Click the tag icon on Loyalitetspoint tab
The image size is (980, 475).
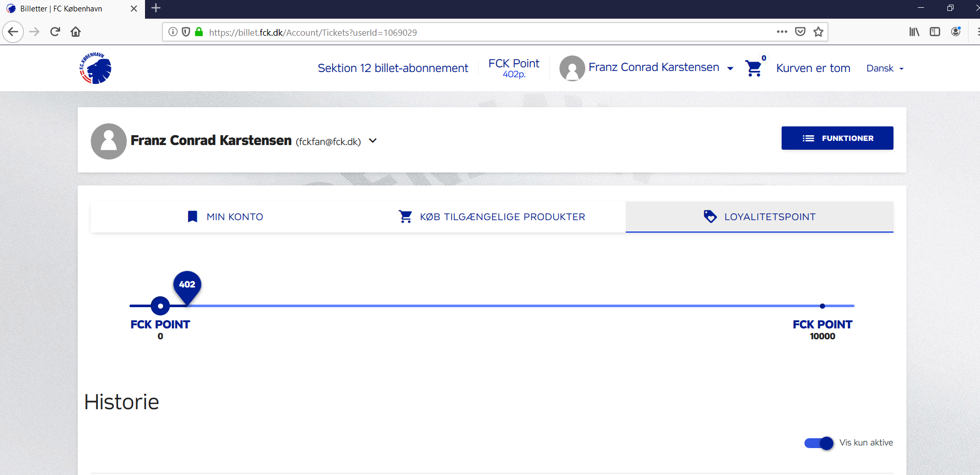(x=710, y=217)
